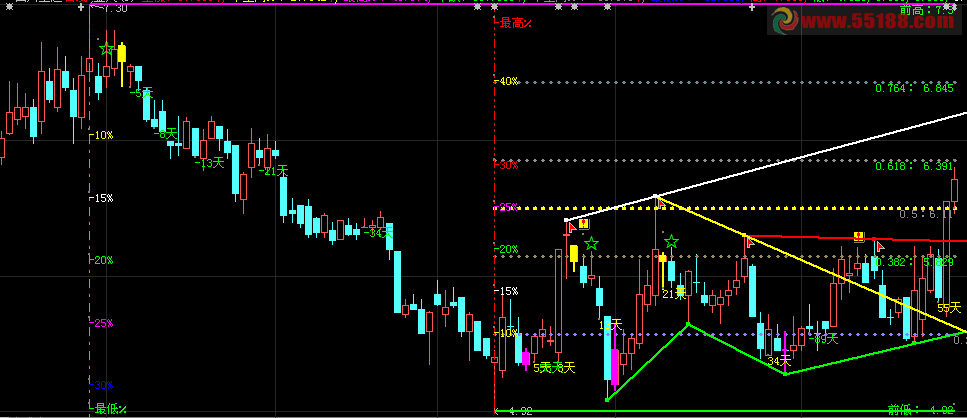Click the green zigzag peak above the 10% dotted line
Screen dimensions: 967x418
tap(688, 324)
